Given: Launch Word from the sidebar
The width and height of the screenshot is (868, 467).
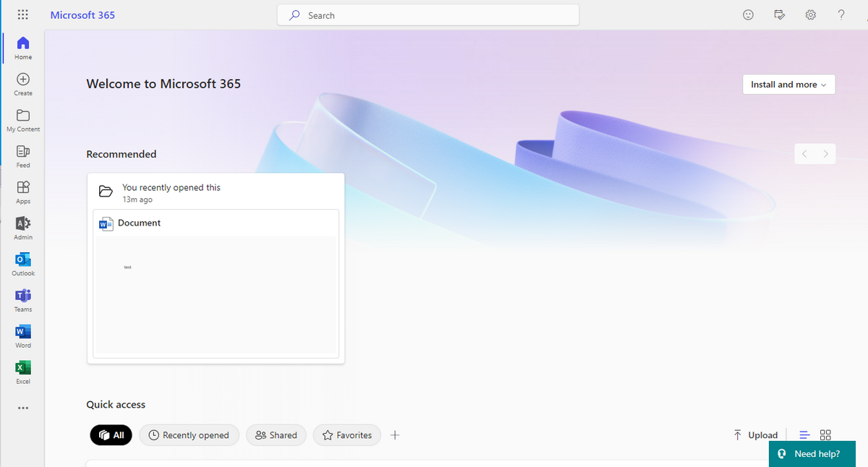Looking at the screenshot, I should point(23,337).
